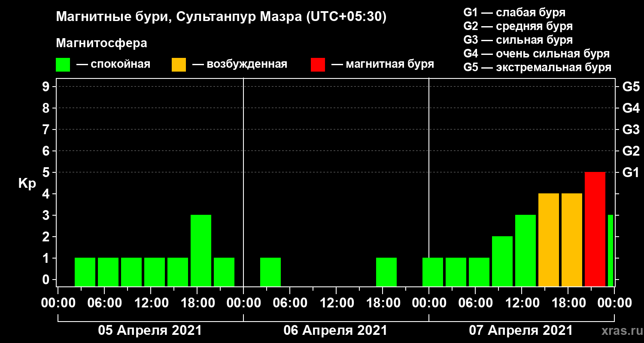Click 'G1 — слабая буря' legend line
This screenshot has width=644, height=343.
tap(515, 12)
